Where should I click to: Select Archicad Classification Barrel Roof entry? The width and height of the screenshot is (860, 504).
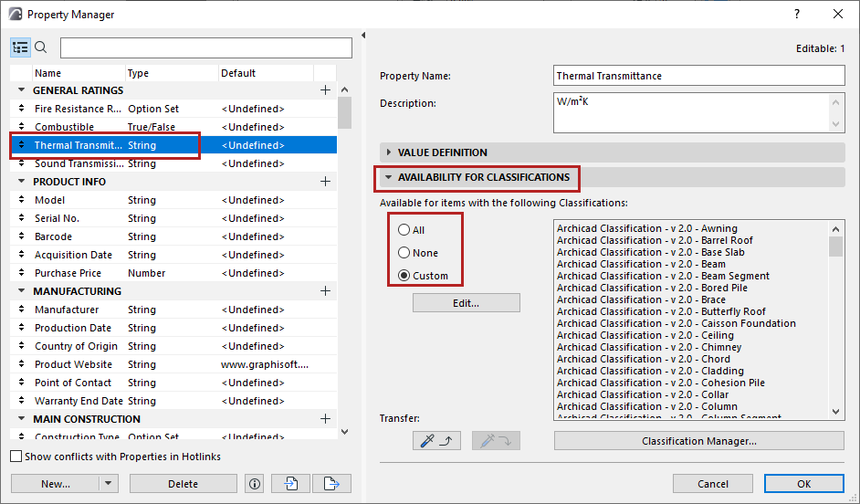click(x=655, y=240)
